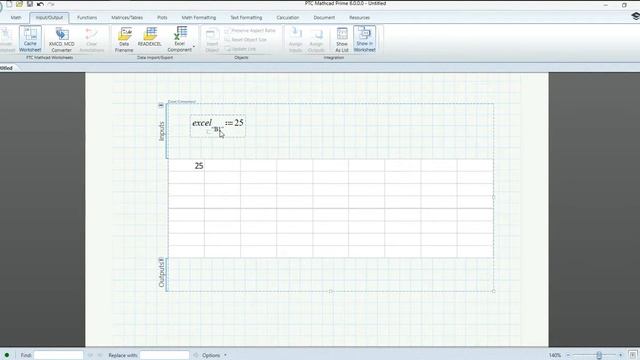Click the Update Link option
Image resolution: width=640 pixels, height=360 pixels.
pos(240,49)
